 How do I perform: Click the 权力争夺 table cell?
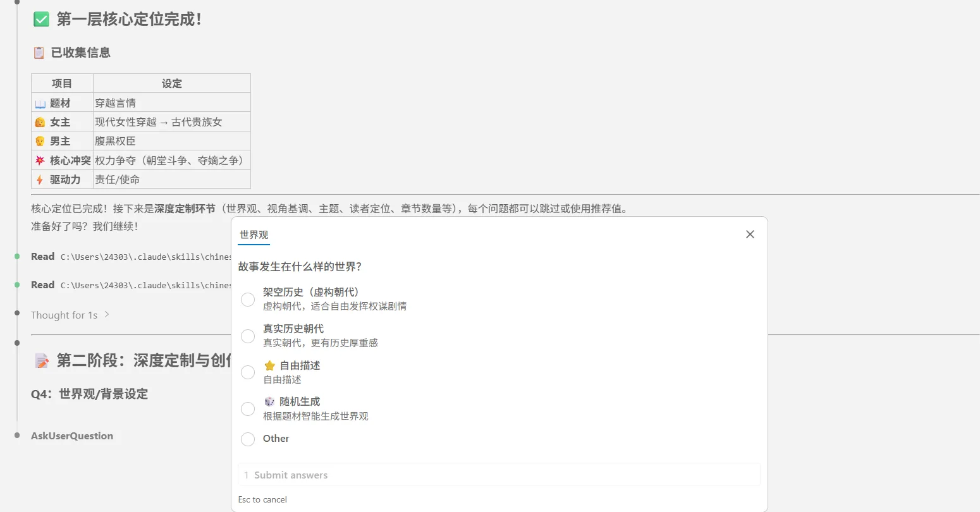[x=172, y=161]
